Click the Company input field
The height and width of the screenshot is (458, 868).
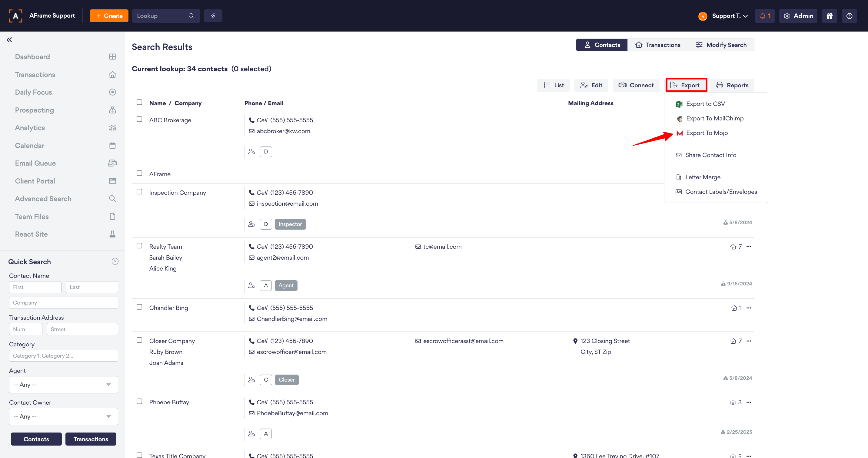tap(63, 302)
